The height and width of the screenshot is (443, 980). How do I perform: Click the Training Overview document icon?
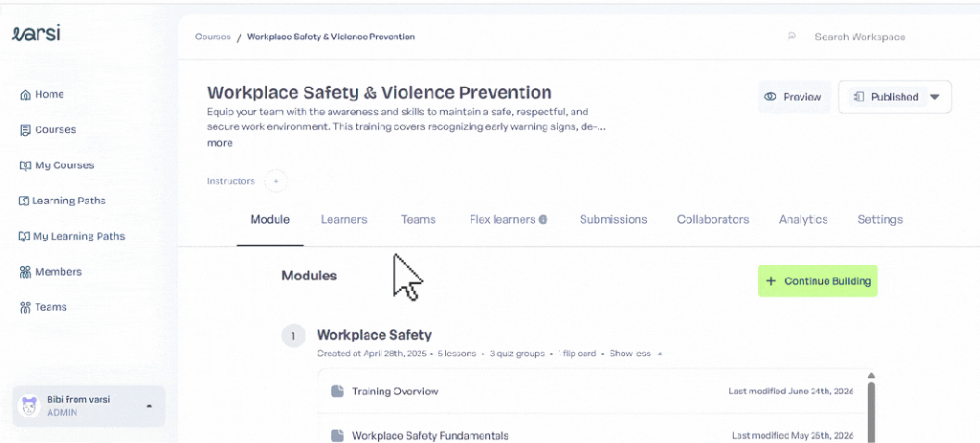click(x=338, y=391)
